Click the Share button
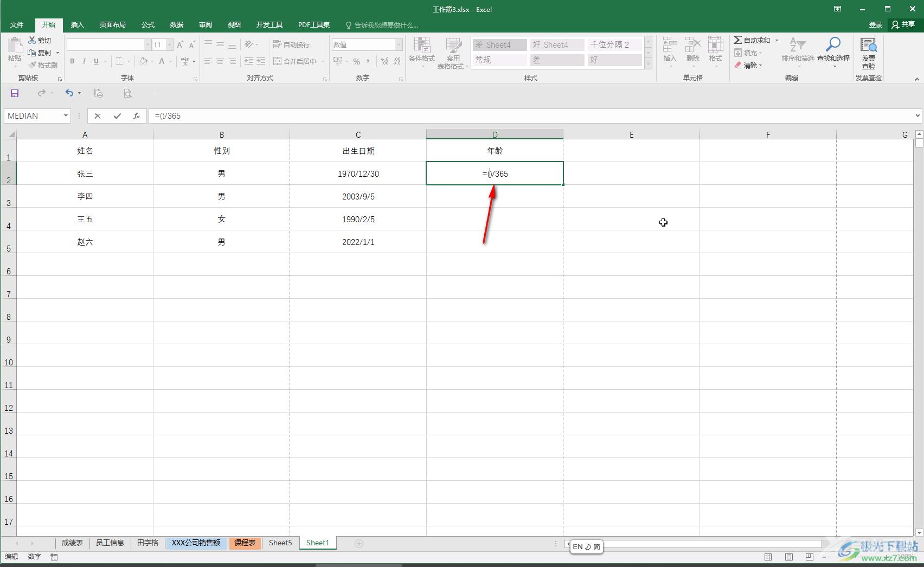 pyautogui.click(x=903, y=25)
